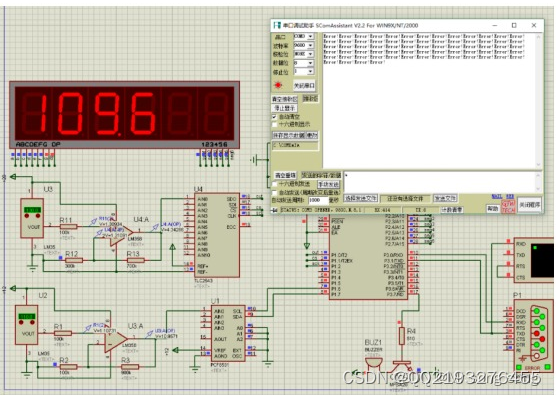Select the BUZ1 buzzer component

[x=374, y=365]
